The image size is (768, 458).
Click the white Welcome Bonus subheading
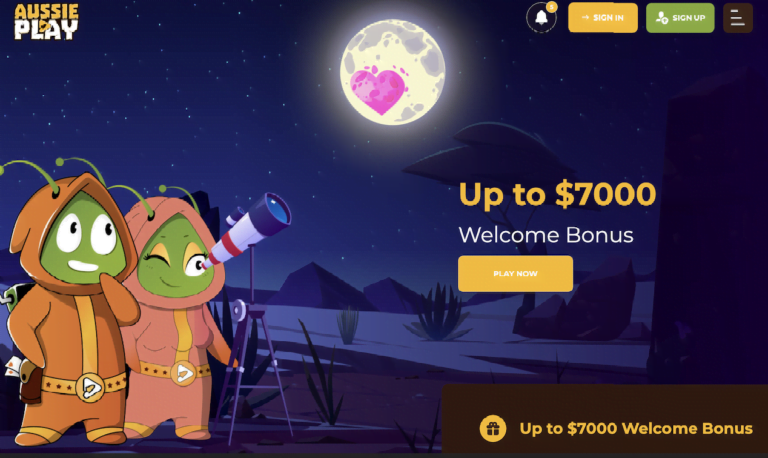[x=546, y=235]
